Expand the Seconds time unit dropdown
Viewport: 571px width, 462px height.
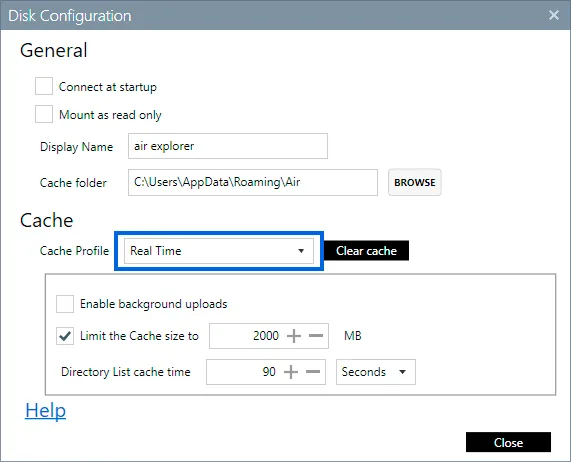pos(375,372)
